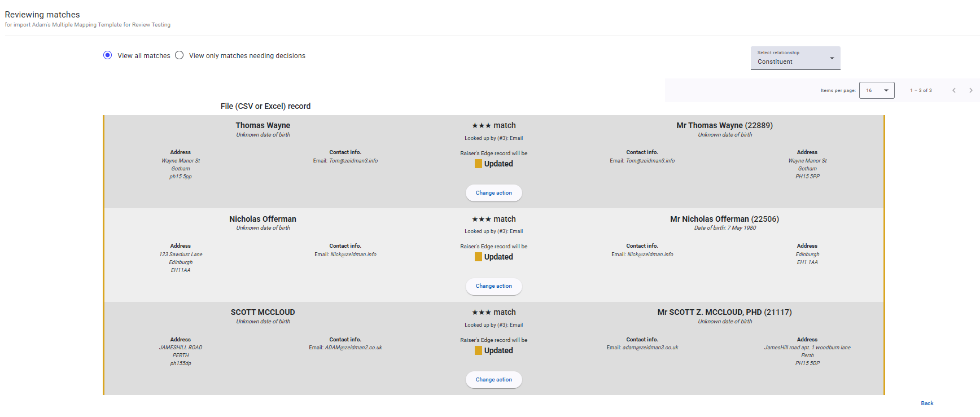Screen dimensions: 980x417
Task: Choose View only matches needing decisions
Action: pyautogui.click(x=180, y=55)
